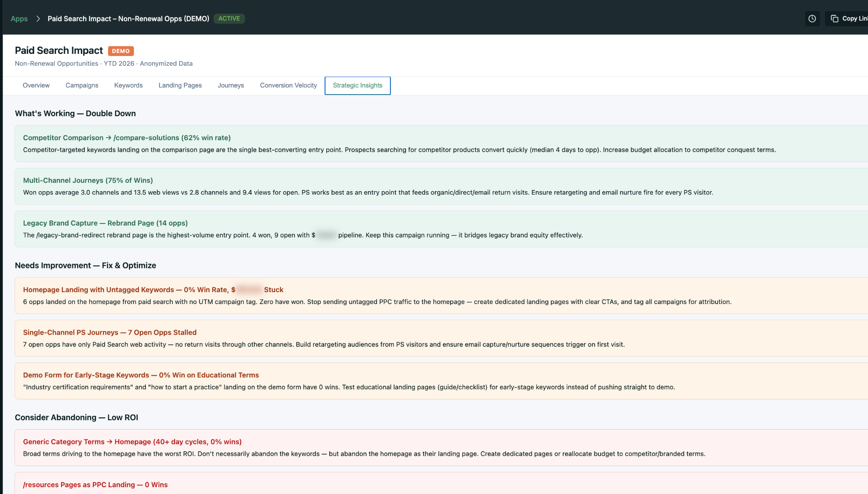868x494 pixels.
Task: Click Single-Channel PS Journeys card title
Action: (110, 332)
